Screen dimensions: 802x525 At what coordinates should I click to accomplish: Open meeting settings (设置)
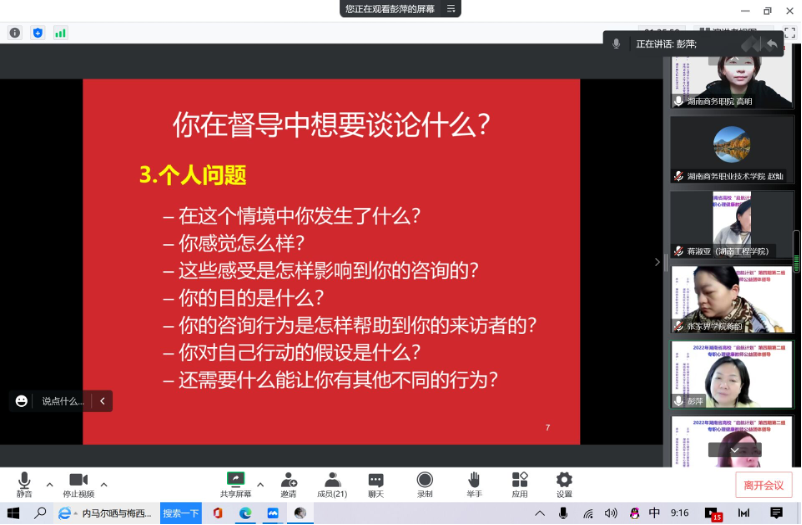[x=564, y=484]
